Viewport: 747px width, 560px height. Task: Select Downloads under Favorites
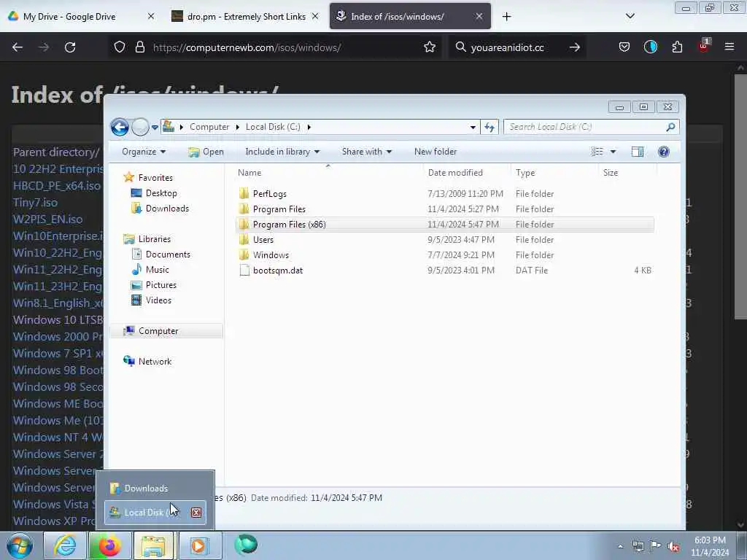(160, 209)
